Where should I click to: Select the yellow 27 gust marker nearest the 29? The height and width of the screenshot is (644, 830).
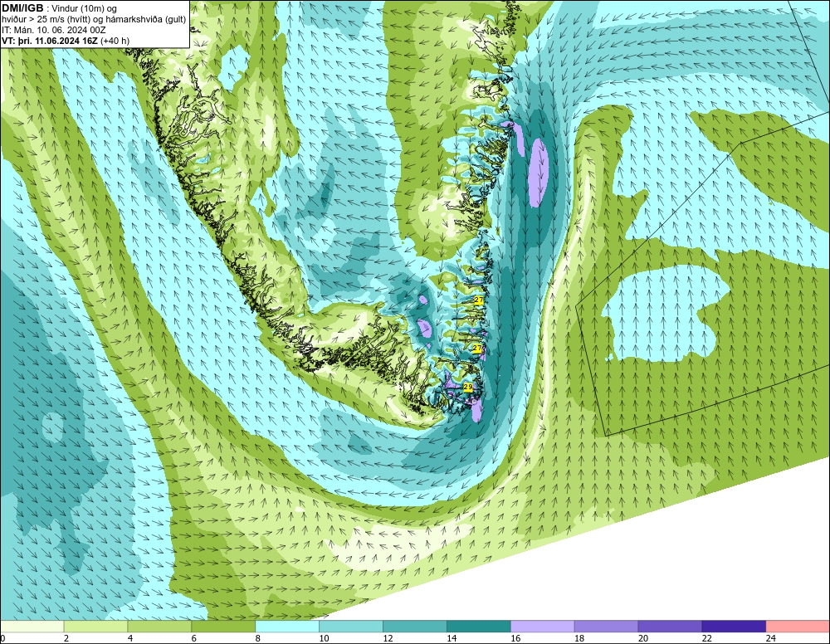pyautogui.click(x=477, y=349)
